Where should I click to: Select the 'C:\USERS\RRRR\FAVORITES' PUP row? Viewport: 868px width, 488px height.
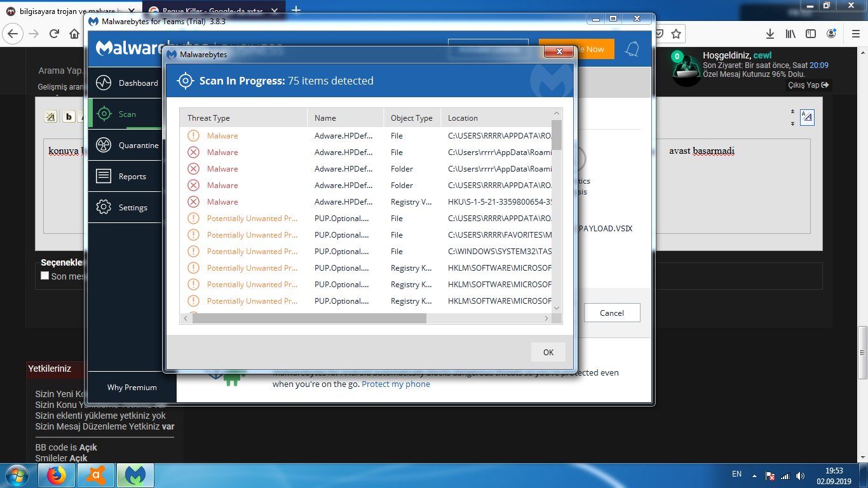coord(365,234)
